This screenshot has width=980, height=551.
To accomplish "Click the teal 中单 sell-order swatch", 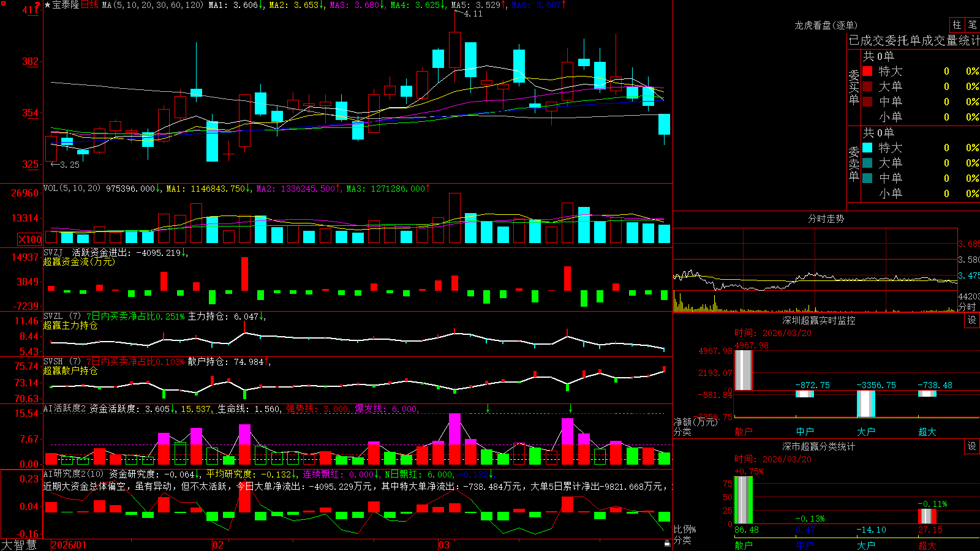I will [x=867, y=178].
